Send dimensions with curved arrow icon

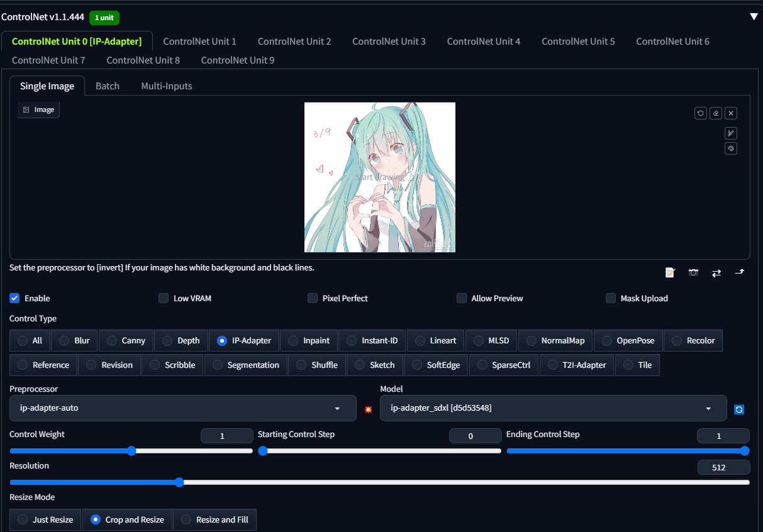click(x=740, y=272)
